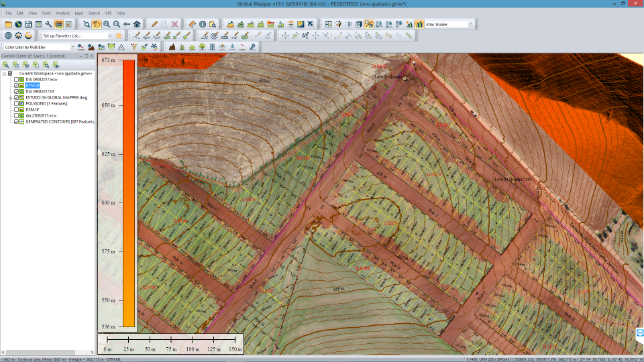Uncheck the DTM.tif layer checkbox

(16, 85)
